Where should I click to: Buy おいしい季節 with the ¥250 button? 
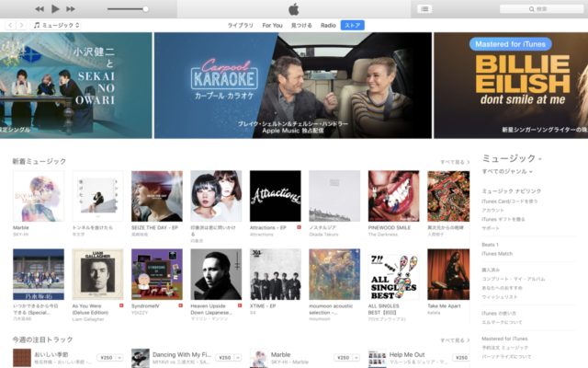click(x=107, y=358)
